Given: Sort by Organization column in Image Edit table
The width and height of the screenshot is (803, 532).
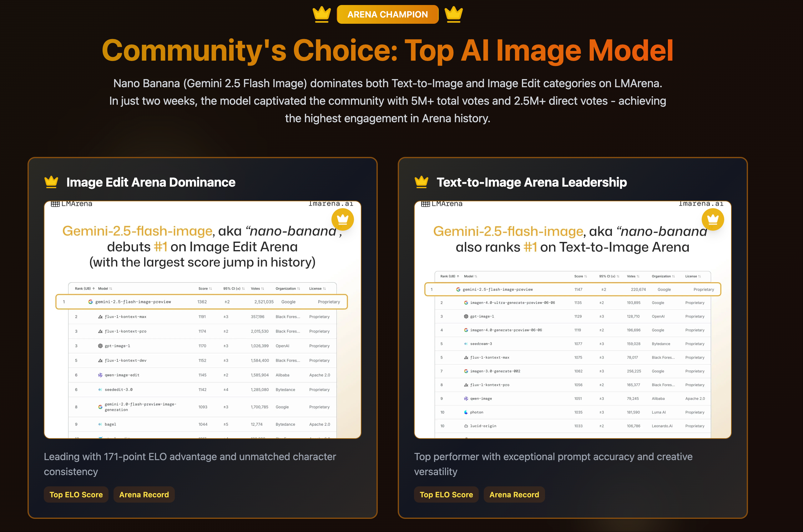Looking at the screenshot, I should click(x=287, y=289).
